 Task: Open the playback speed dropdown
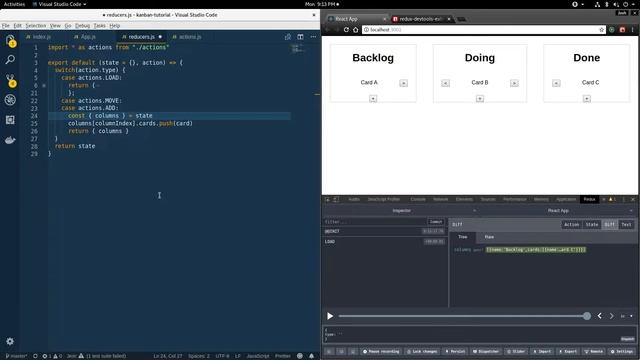[x=626, y=316]
